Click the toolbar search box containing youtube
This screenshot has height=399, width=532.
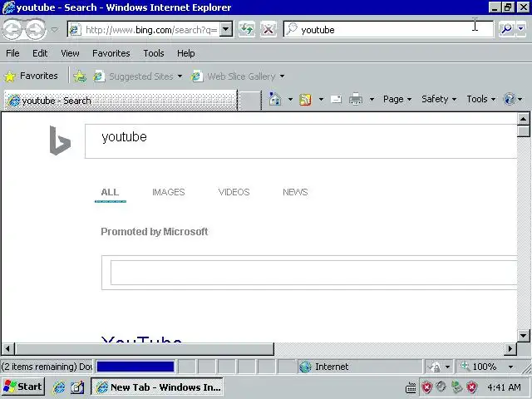pyautogui.click(x=388, y=30)
